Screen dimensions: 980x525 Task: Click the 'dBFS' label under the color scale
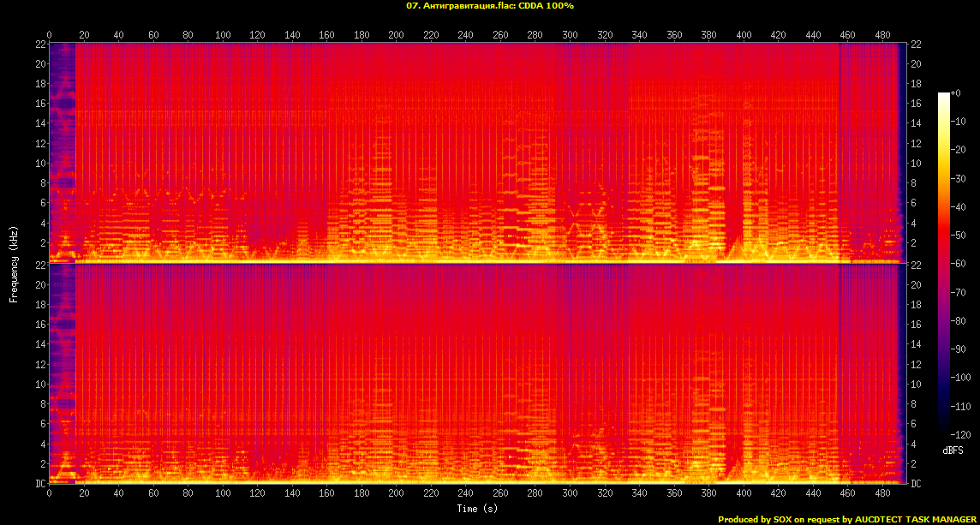953,450
